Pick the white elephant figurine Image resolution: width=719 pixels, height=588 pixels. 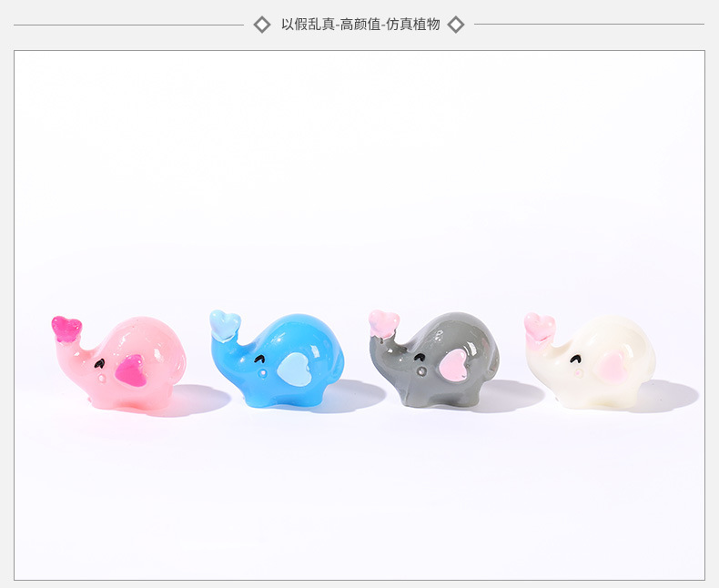point(590,360)
